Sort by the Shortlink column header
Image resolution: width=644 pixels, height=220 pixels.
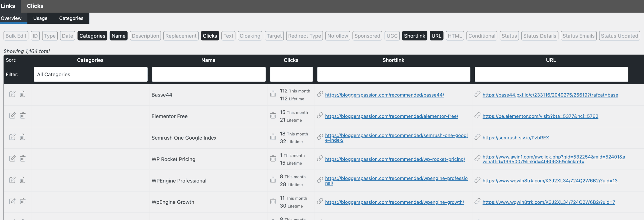[x=393, y=60]
